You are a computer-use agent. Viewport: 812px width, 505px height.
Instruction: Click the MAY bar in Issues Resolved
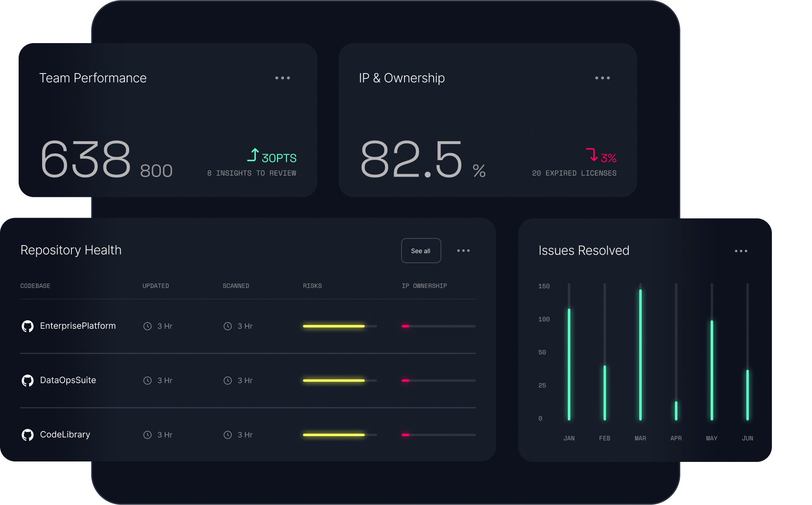coord(712,370)
